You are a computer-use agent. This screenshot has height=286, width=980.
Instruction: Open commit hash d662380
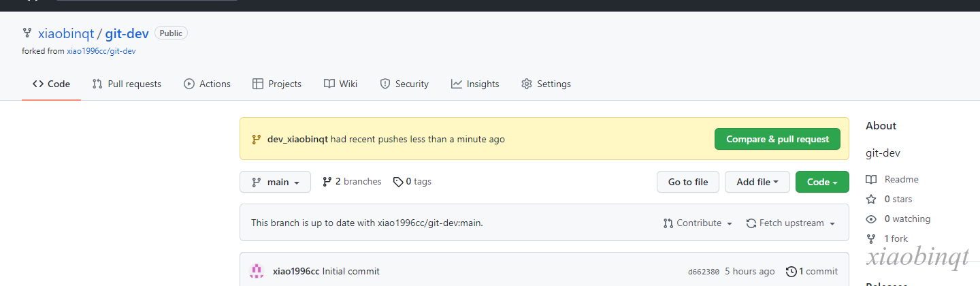(704, 272)
